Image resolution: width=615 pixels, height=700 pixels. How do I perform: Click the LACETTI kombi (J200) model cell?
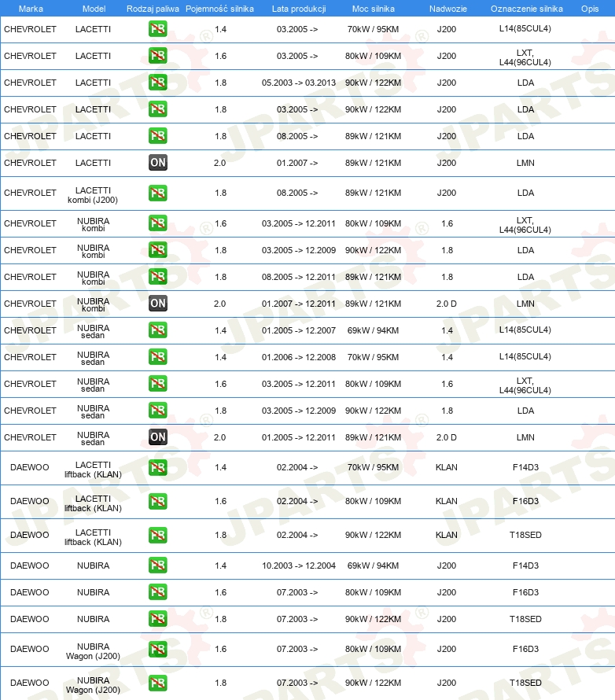click(93, 195)
